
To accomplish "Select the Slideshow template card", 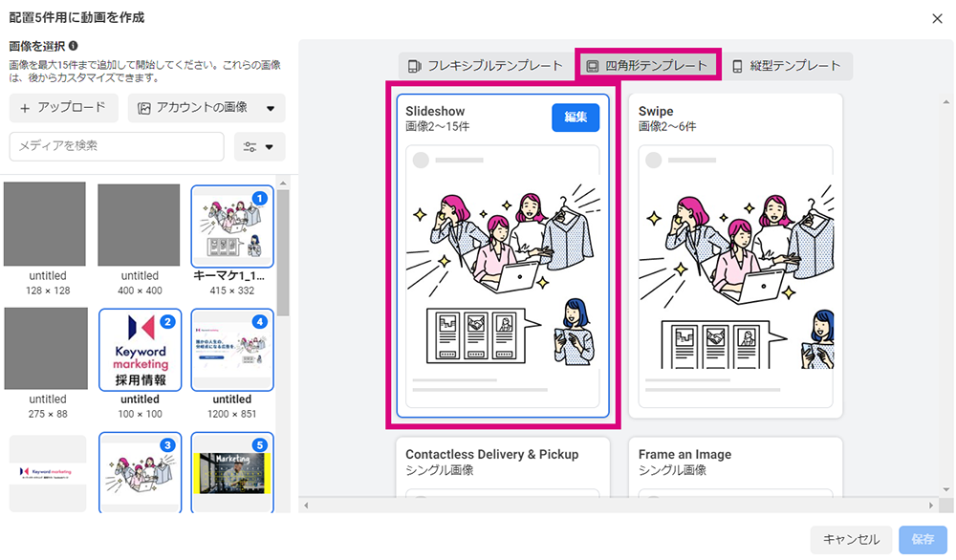I will point(503,256).
